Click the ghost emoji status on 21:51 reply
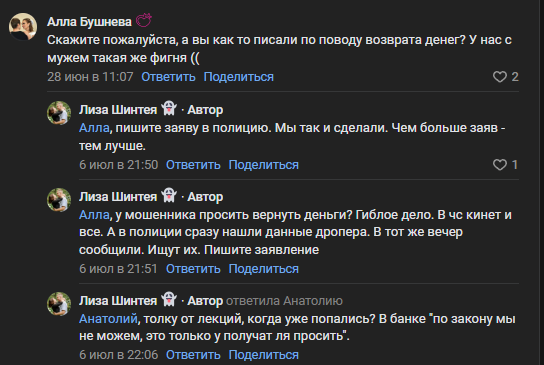The image size is (544, 365). (x=169, y=195)
